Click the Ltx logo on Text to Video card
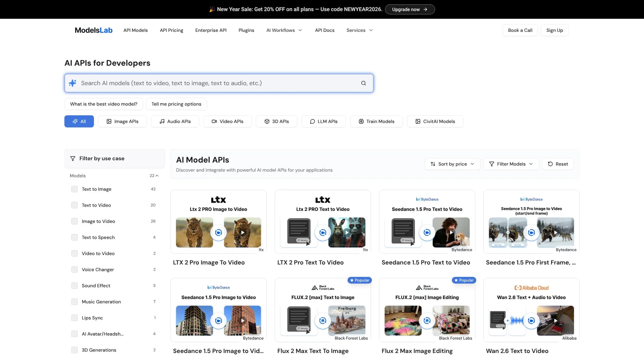 point(323,200)
